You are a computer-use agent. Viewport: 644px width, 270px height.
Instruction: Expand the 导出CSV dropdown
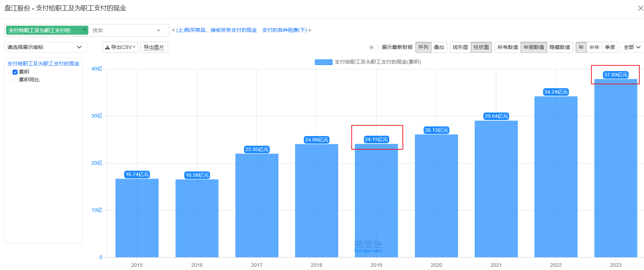coord(120,47)
